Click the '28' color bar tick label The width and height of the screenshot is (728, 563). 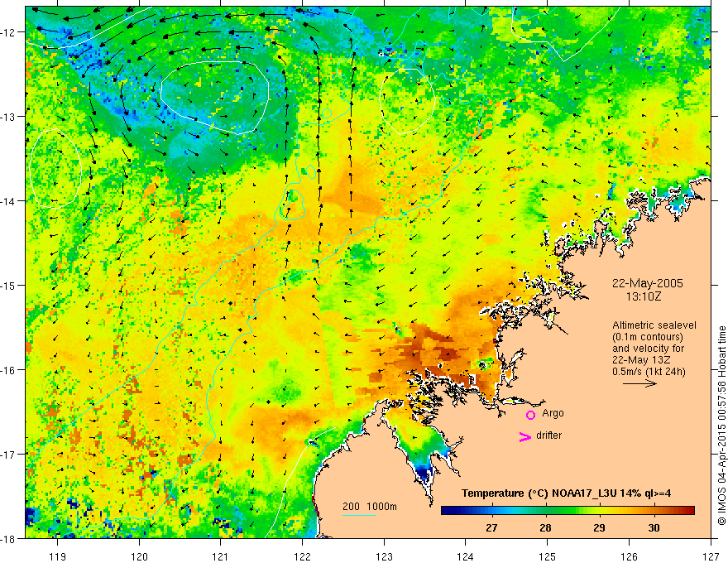pos(545,527)
